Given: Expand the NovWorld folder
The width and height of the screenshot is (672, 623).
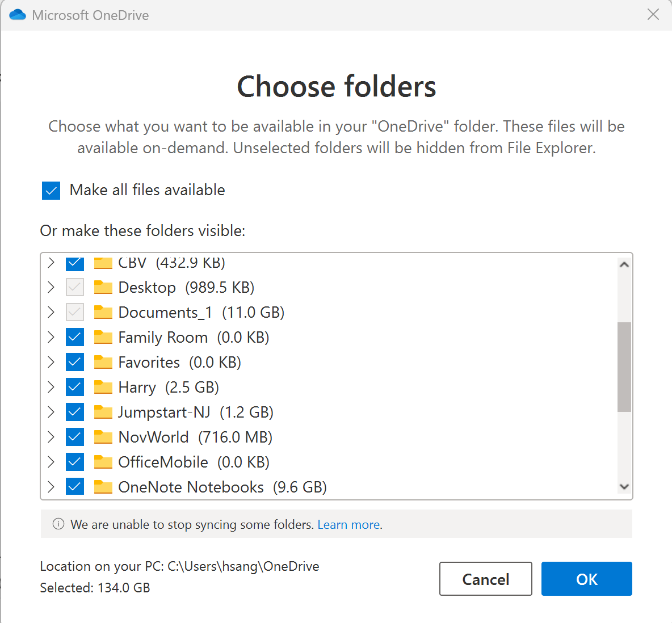Looking at the screenshot, I should pos(51,437).
